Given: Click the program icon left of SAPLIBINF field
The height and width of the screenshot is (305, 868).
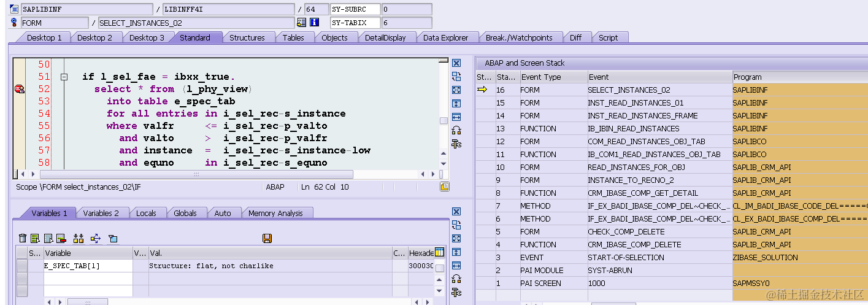Looking at the screenshot, I should 15,9.
